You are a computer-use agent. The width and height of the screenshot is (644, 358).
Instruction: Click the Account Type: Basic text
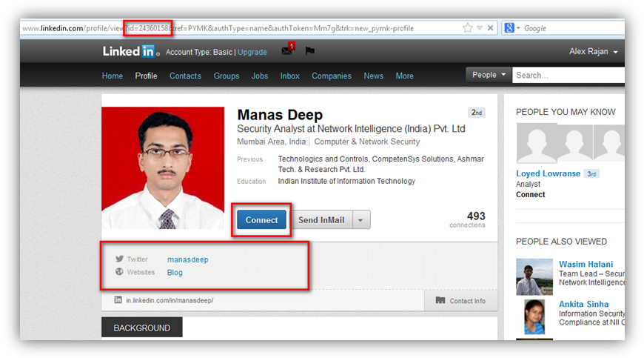point(199,52)
